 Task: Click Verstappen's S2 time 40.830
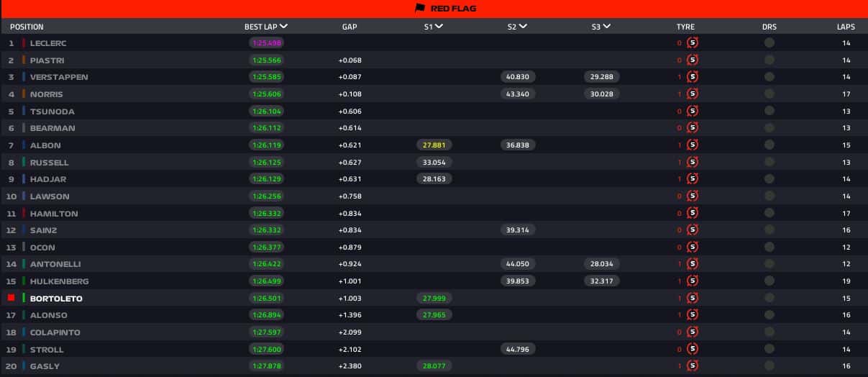pyautogui.click(x=518, y=77)
